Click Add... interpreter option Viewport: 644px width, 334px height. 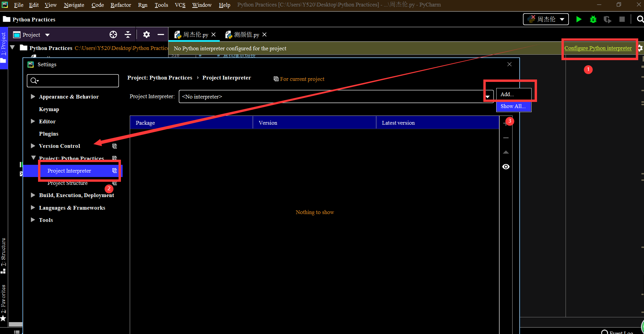(x=514, y=94)
